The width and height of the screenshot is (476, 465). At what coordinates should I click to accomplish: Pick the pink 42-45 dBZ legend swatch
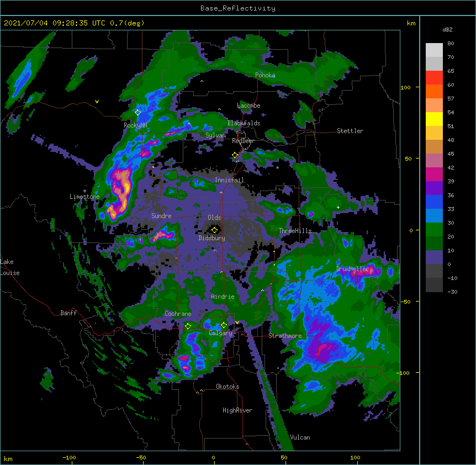click(x=434, y=161)
